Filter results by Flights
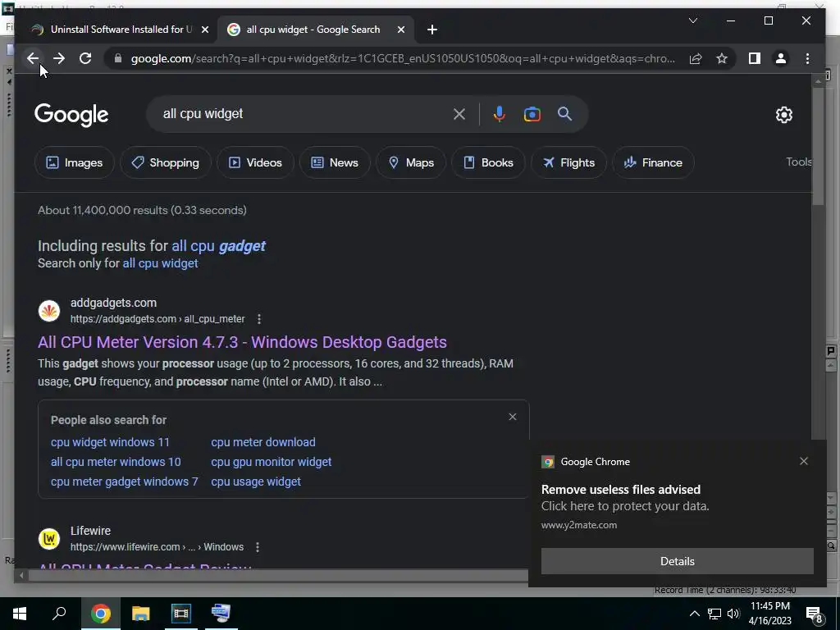The height and width of the screenshot is (630, 840). pyautogui.click(x=568, y=162)
